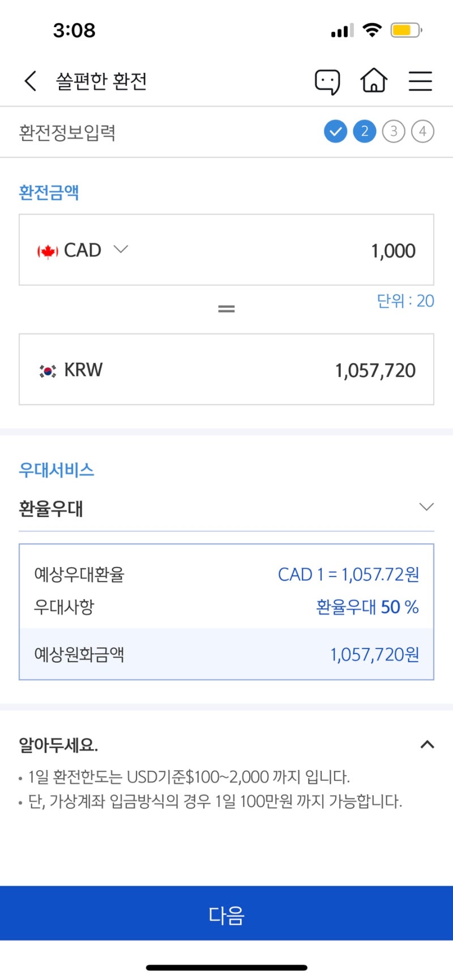
Task: Select step 3 in the progress indicator
Action: (x=393, y=131)
